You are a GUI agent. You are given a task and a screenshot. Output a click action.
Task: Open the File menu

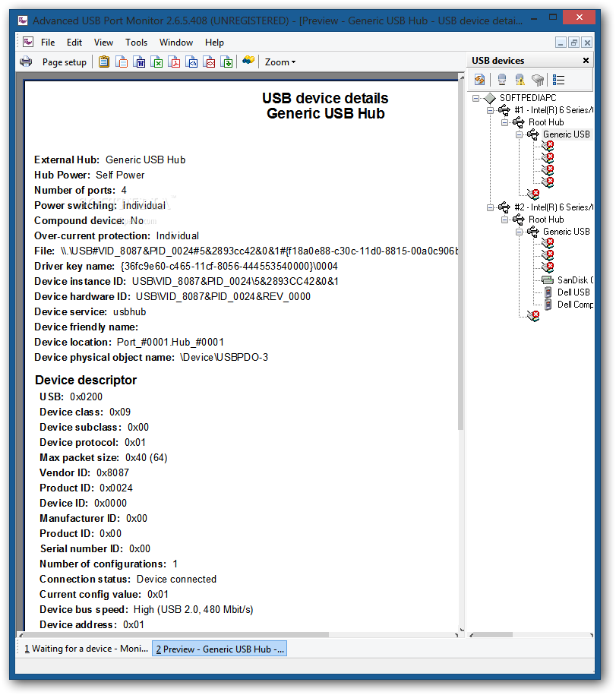(x=48, y=43)
